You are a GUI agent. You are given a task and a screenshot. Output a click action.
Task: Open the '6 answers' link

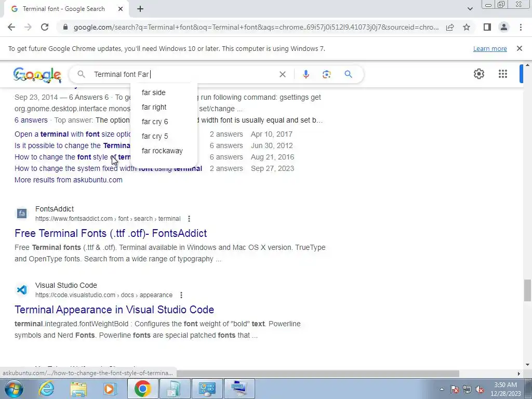point(31,120)
